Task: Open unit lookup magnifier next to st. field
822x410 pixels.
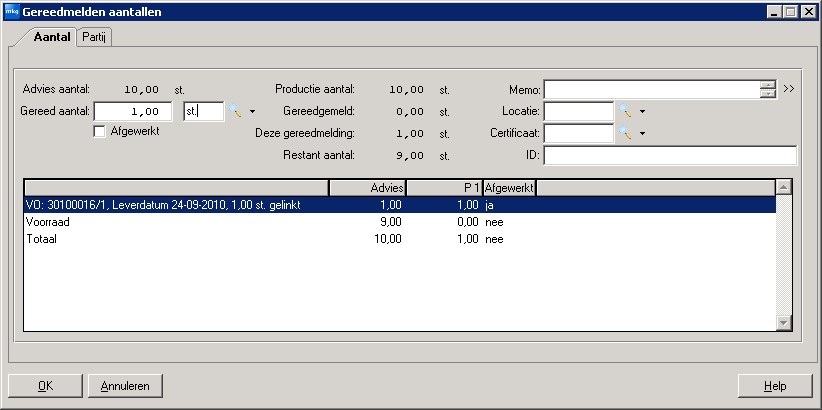Action: point(235,111)
